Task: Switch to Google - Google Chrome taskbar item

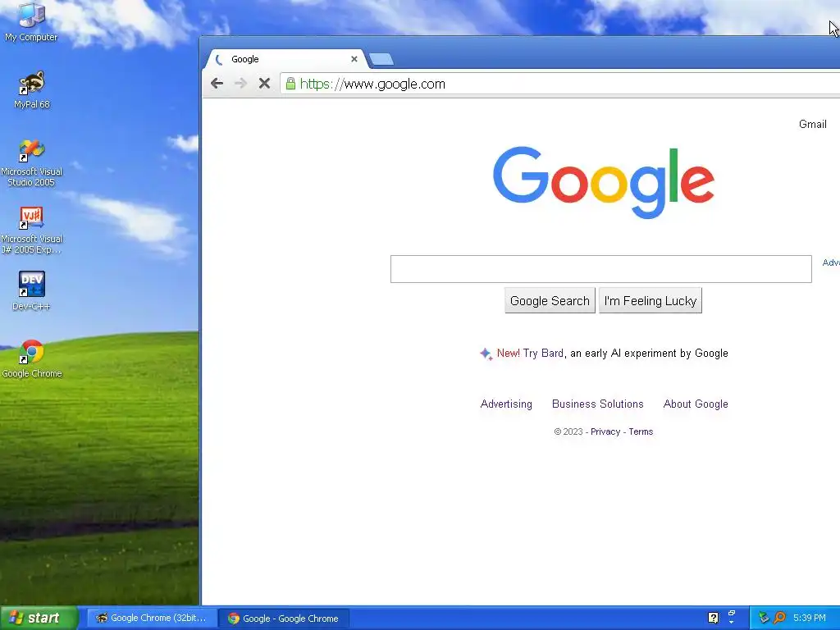Action: pyautogui.click(x=284, y=619)
